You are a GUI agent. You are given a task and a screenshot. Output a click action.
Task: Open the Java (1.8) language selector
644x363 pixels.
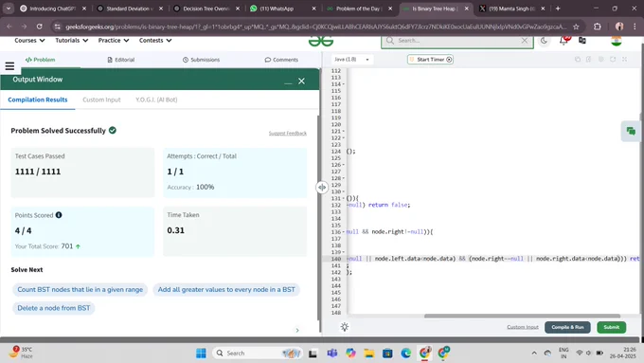351,59
